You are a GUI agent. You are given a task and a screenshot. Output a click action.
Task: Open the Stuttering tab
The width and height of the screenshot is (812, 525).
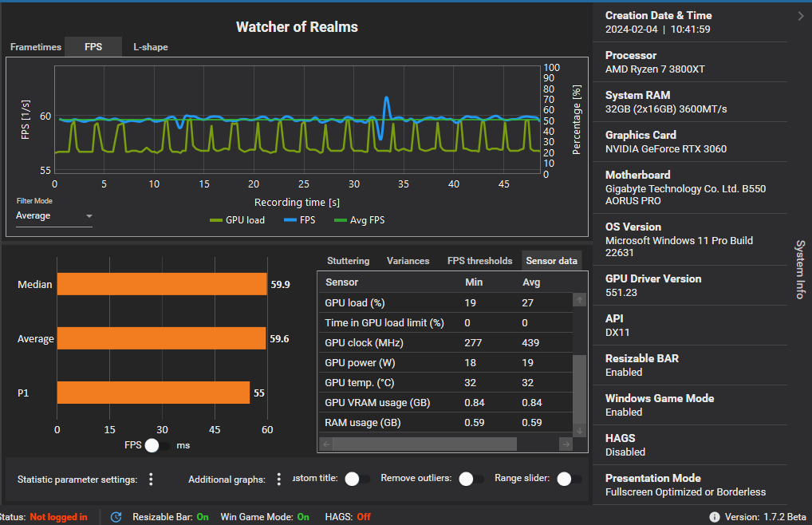[348, 261]
